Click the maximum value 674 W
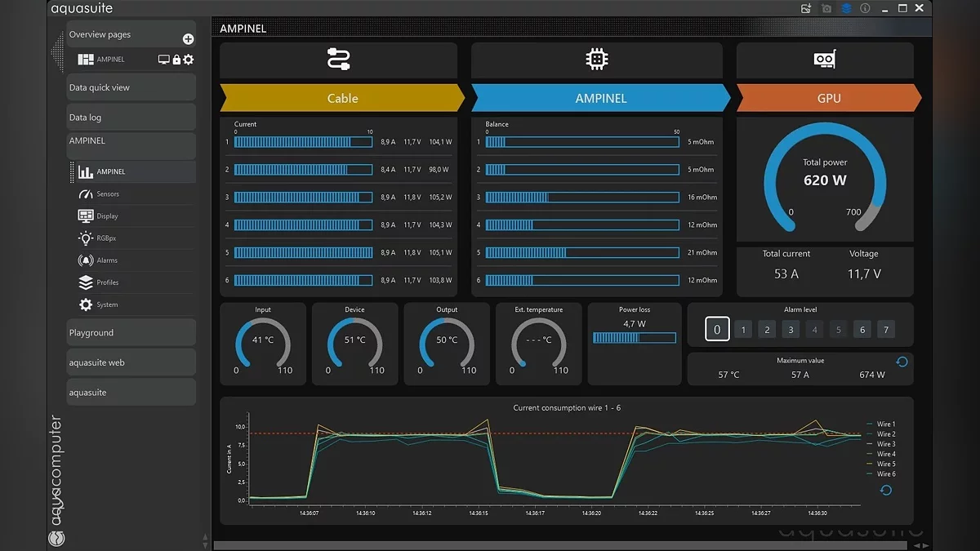Screen dimensions: 980x551 (872, 375)
